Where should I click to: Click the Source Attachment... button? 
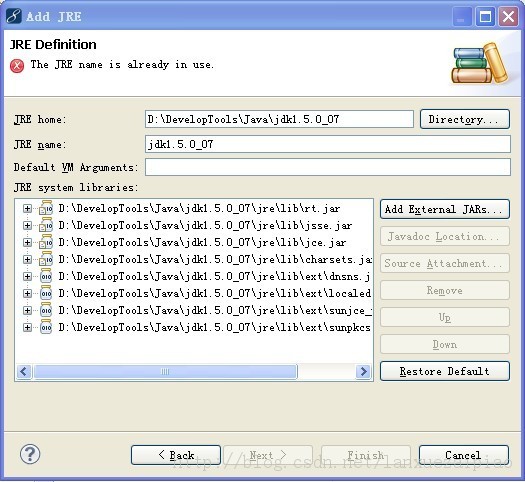pos(445,263)
